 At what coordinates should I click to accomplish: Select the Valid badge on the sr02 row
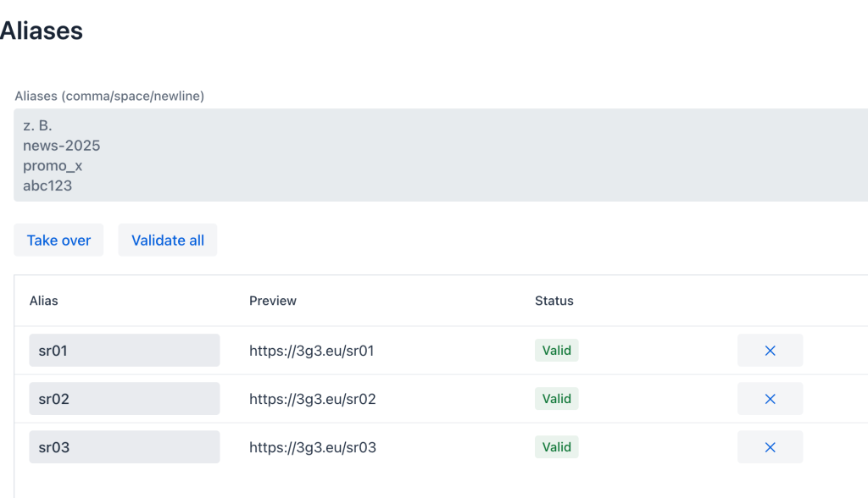pyautogui.click(x=556, y=398)
